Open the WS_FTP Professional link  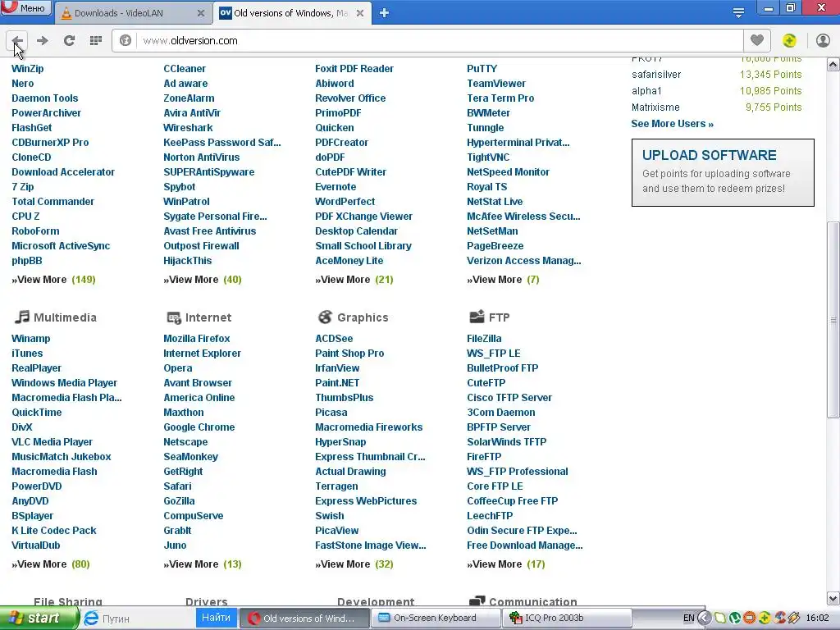click(x=518, y=472)
